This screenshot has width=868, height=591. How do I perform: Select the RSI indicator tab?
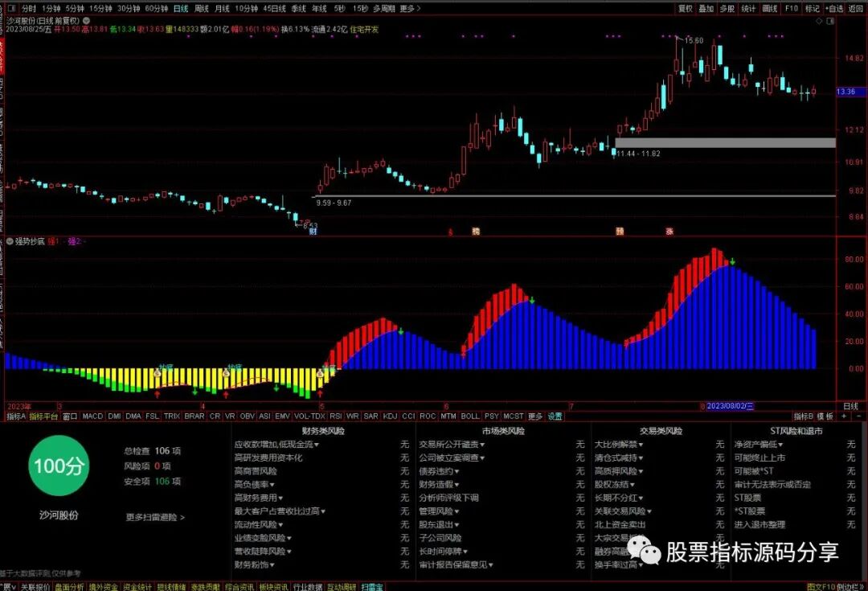pos(335,416)
